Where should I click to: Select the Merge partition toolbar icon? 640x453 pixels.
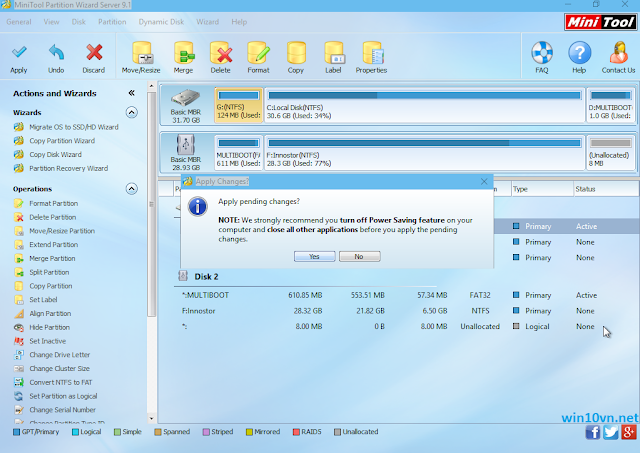pos(183,53)
